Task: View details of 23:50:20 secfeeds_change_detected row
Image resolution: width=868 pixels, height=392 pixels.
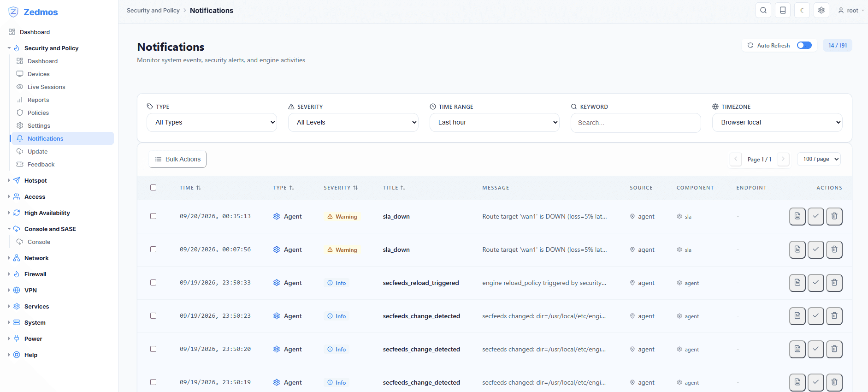Action: (797, 349)
